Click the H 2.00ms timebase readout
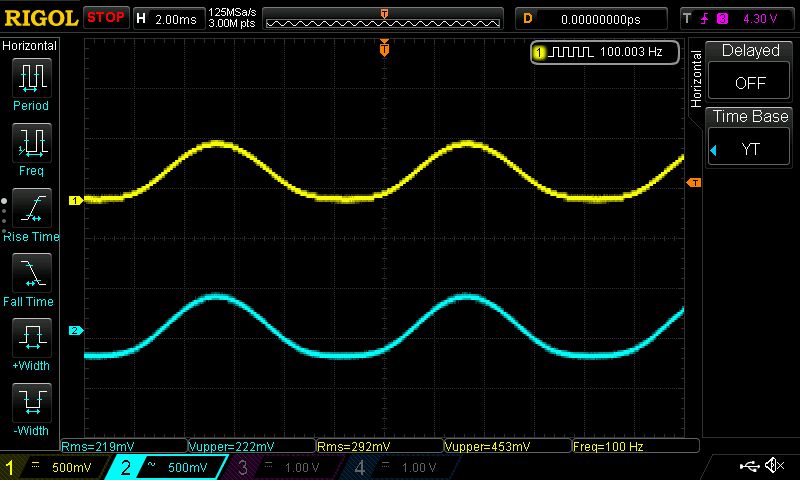800x480 pixels. click(x=169, y=19)
